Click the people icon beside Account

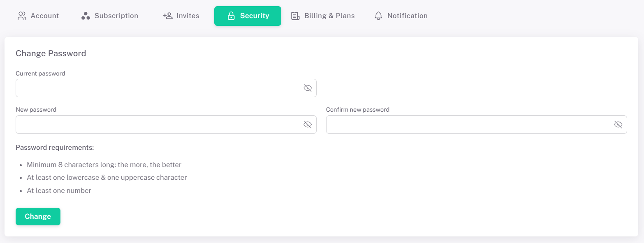point(22,16)
